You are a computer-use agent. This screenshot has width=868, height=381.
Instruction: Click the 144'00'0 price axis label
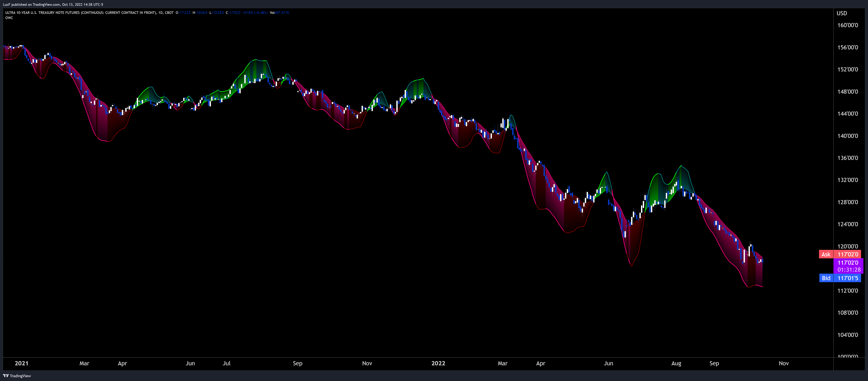tap(847, 114)
